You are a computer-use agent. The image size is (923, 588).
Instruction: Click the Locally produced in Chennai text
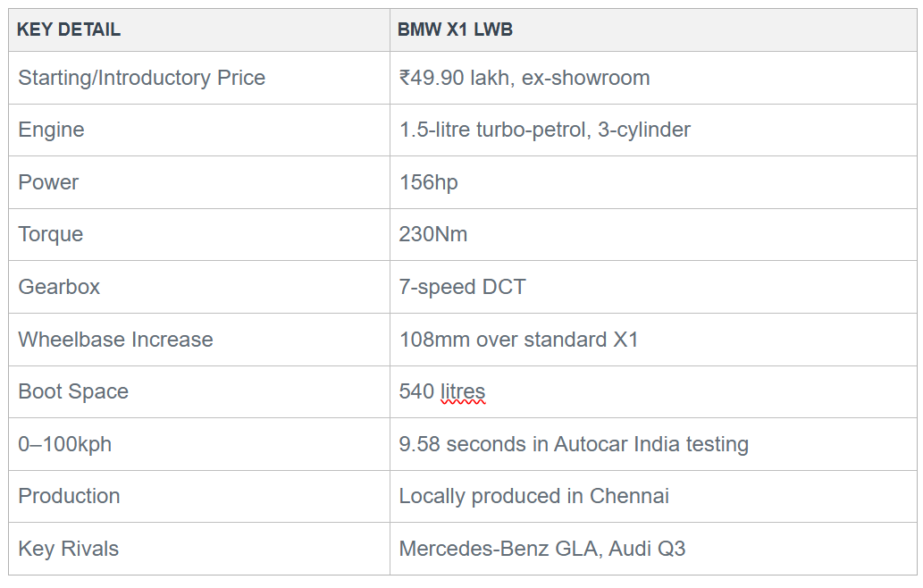point(534,496)
